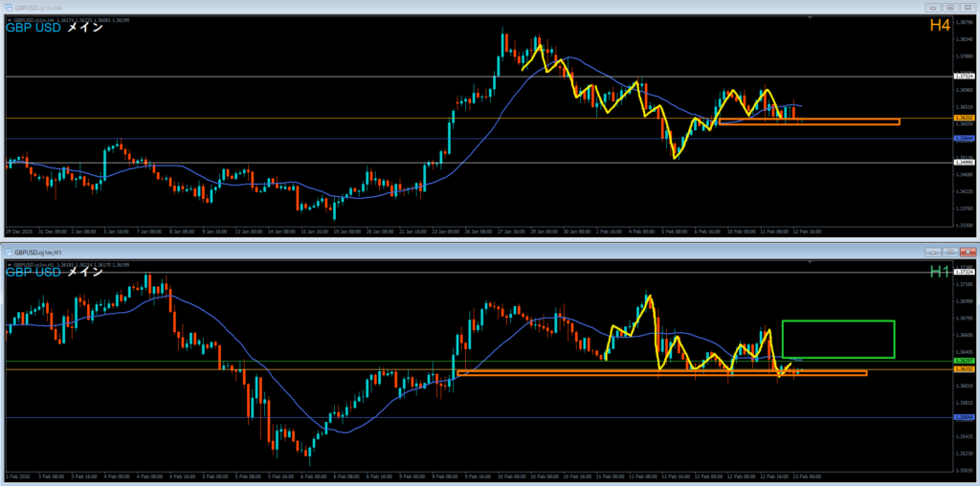The height and width of the screenshot is (486, 980).
Task: Minimize the GBPUSD H4 chart window
Action: 934,8
